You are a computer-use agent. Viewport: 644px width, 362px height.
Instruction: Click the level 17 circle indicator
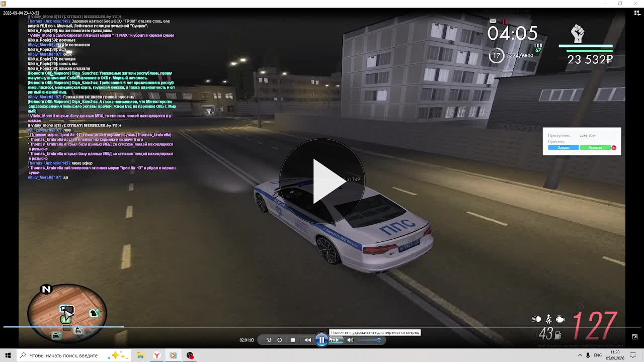click(497, 56)
